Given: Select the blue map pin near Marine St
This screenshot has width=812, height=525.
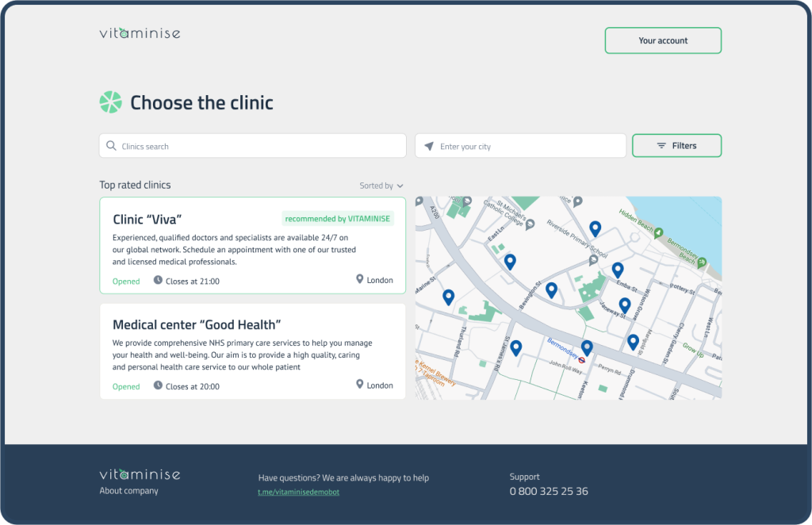Looking at the screenshot, I should [449, 297].
